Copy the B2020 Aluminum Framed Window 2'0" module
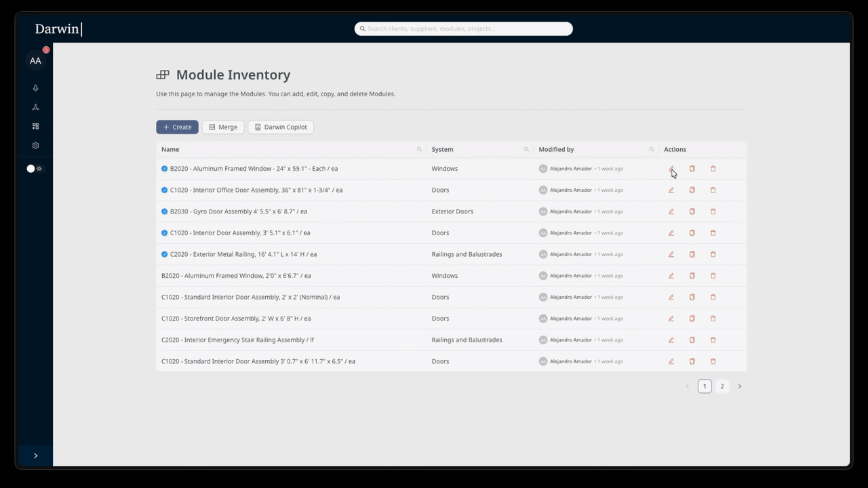The image size is (868, 488). [692, 276]
